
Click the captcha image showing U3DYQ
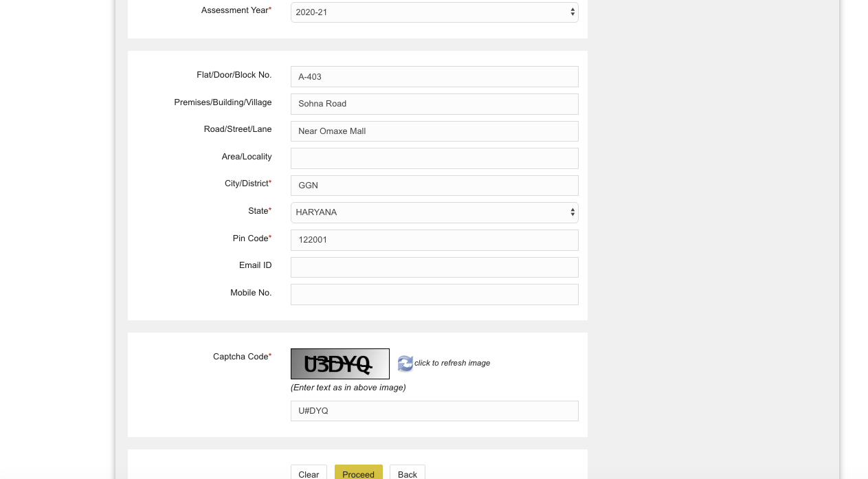point(340,363)
